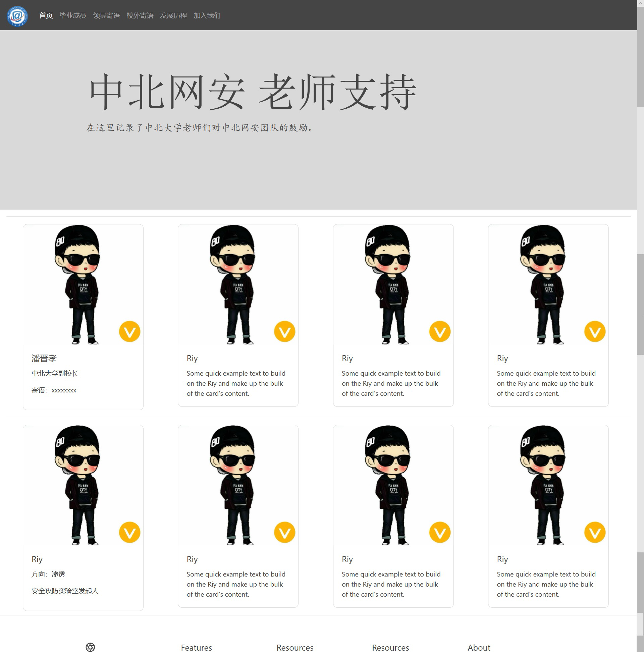Select 校外寄语 menu item
This screenshot has height=652, width=644.
[140, 15]
